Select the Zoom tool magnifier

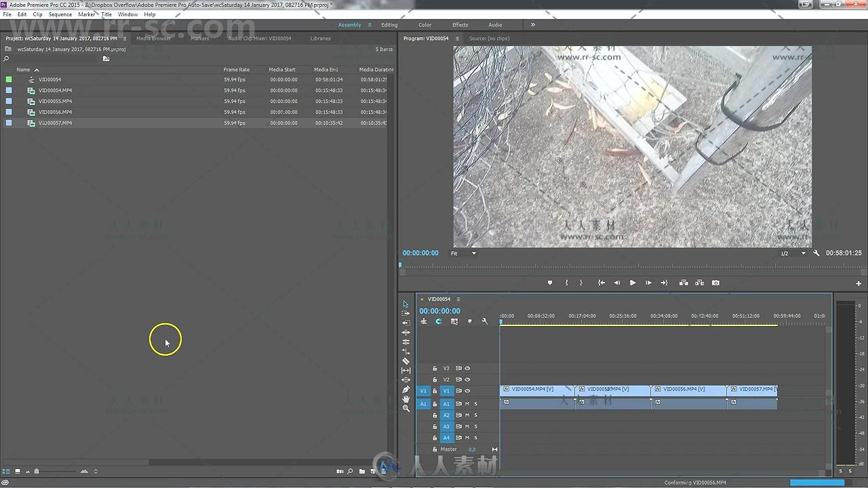pos(406,408)
